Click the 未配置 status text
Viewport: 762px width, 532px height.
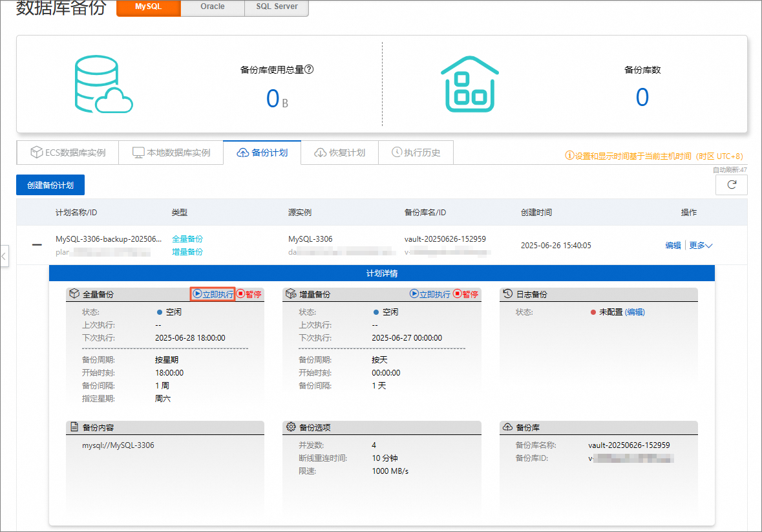pos(611,312)
